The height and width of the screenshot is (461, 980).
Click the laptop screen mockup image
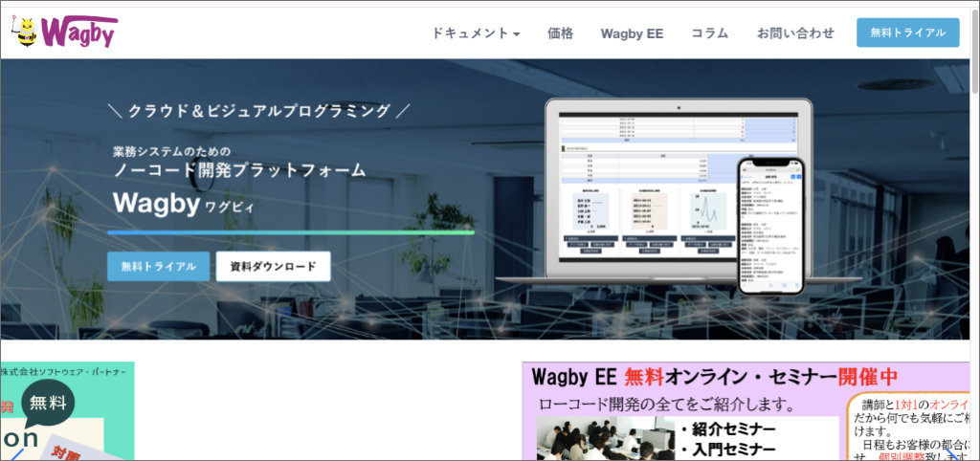pos(651,191)
